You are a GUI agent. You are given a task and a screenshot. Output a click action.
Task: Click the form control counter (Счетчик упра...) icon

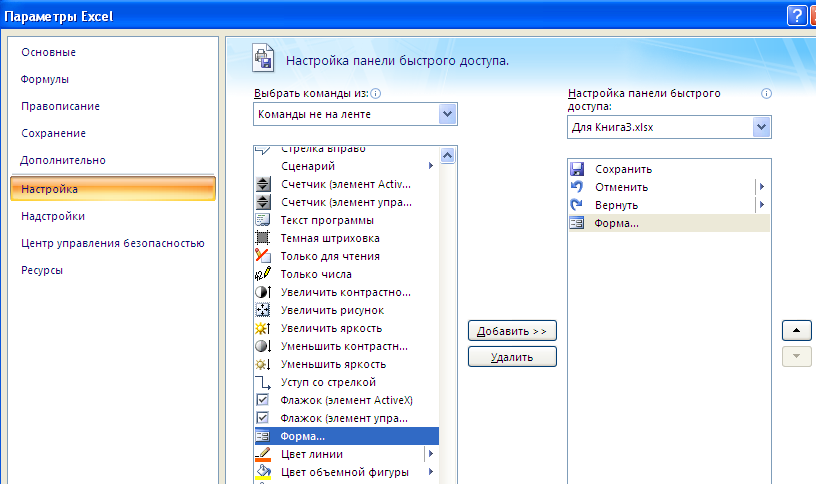[x=263, y=202]
